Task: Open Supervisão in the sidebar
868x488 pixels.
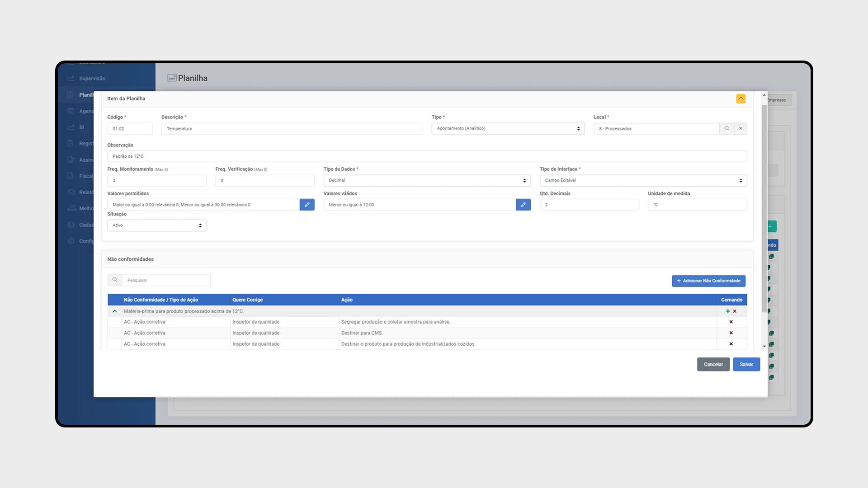Action: coord(92,78)
